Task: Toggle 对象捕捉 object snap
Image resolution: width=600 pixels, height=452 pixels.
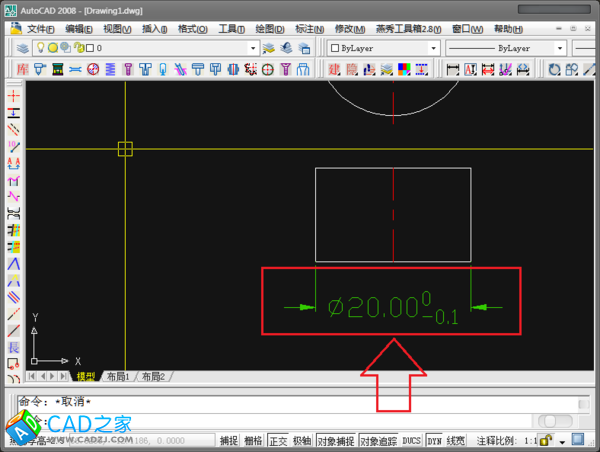Action: point(337,440)
